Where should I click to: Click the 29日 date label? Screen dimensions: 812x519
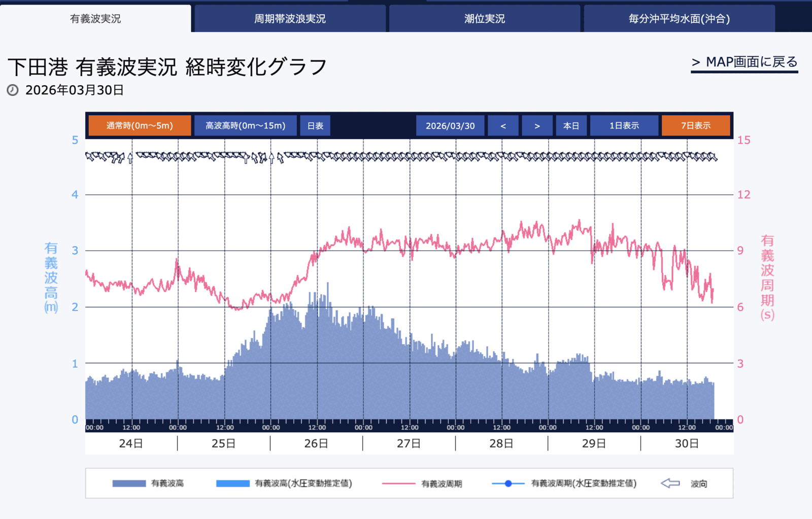coord(594,443)
